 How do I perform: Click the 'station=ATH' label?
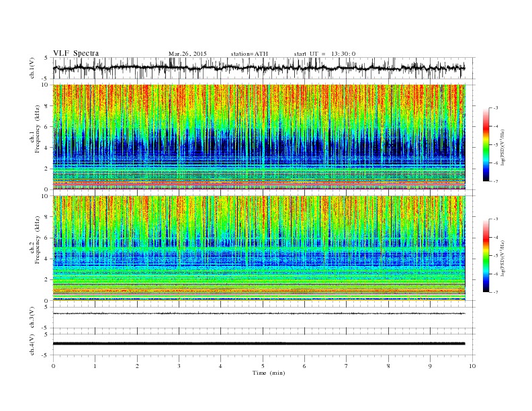click(249, 54)
